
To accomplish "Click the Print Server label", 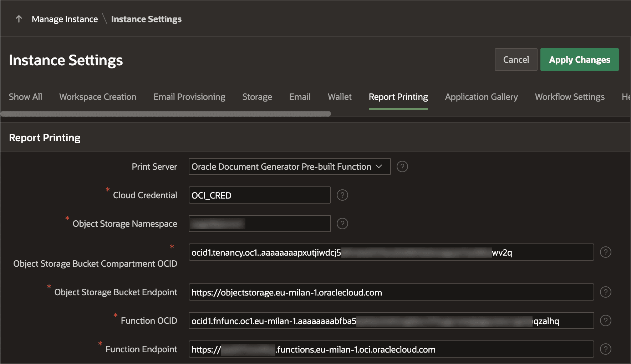I will point(154,167).
